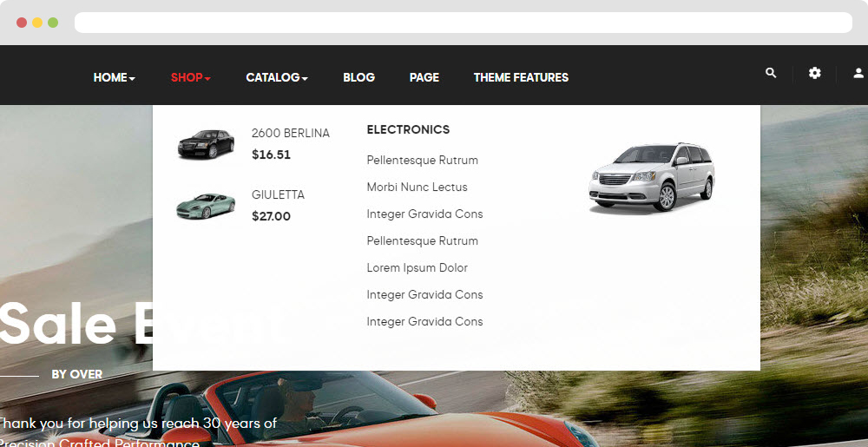Select the black 2600 Berlina car thumbnail
Screen dimensions: 868x447
[206, 144]
